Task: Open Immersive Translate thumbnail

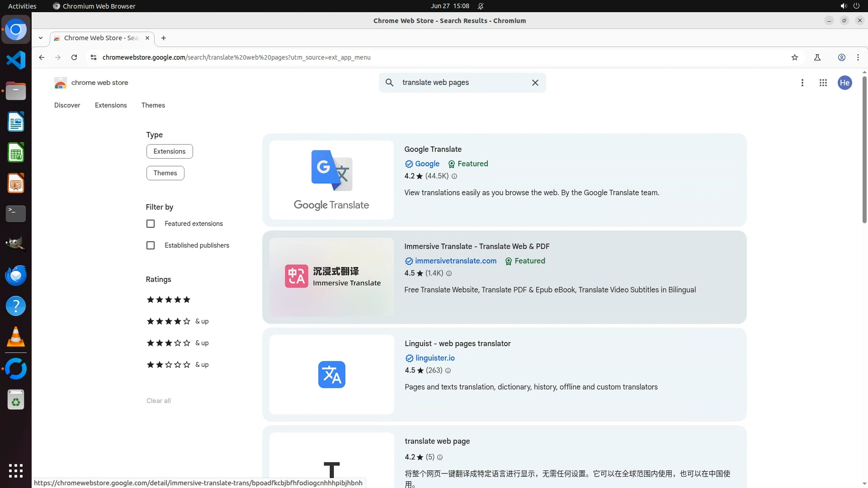Action: point(331,277)
